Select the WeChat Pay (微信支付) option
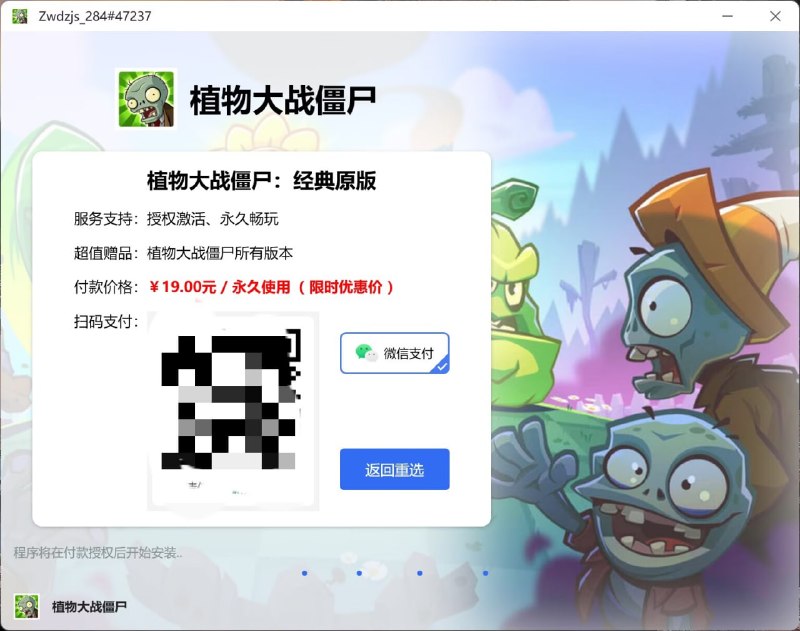 pos(394,353)
